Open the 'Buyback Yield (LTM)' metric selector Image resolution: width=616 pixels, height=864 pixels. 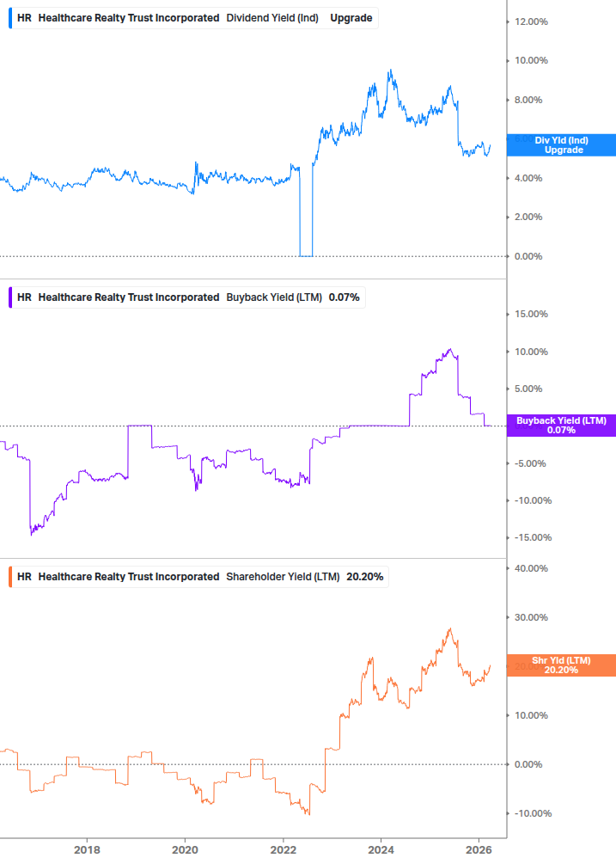tap(272, 297)
